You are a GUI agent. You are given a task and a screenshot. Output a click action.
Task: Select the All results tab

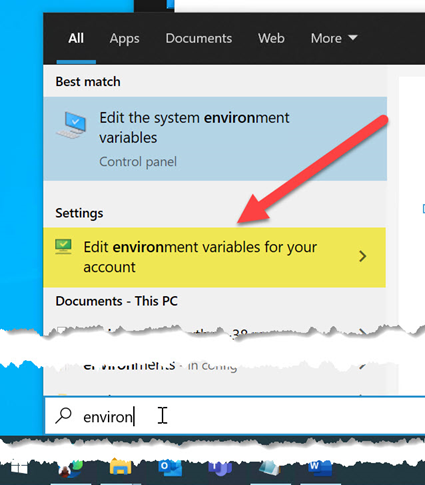coord(76,38)
